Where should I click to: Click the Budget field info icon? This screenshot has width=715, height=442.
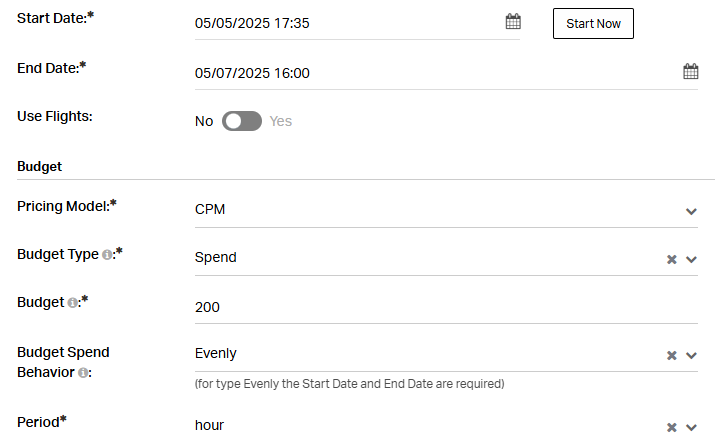[x=73, y=302]
